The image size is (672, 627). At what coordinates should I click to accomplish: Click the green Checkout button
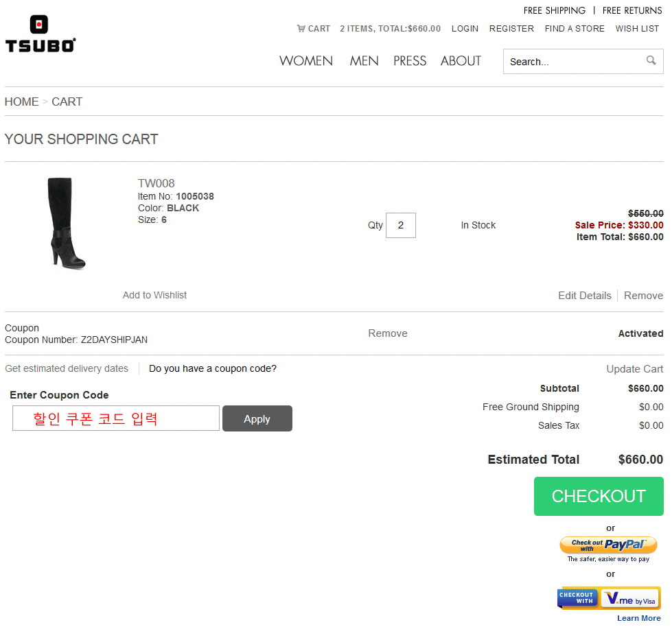[599, 496]
